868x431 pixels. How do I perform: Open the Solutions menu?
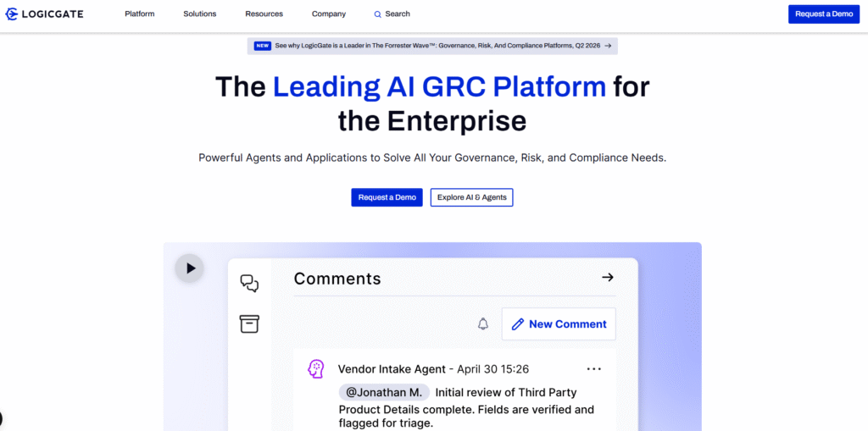(x=200, y=14)
